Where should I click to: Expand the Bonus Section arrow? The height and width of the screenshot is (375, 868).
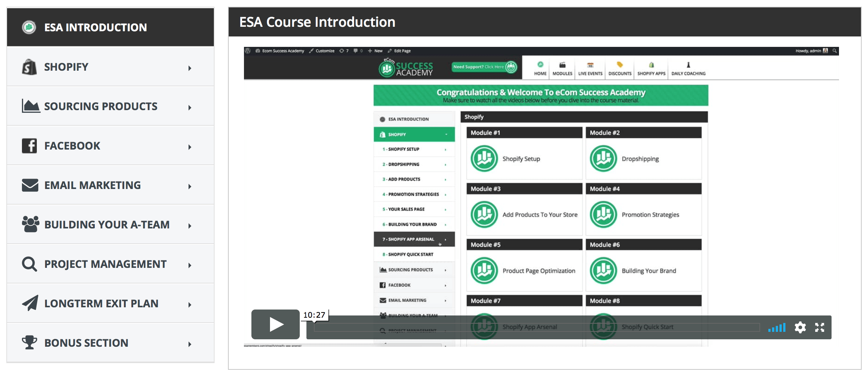pyautogui.click(x=190, y=344)
